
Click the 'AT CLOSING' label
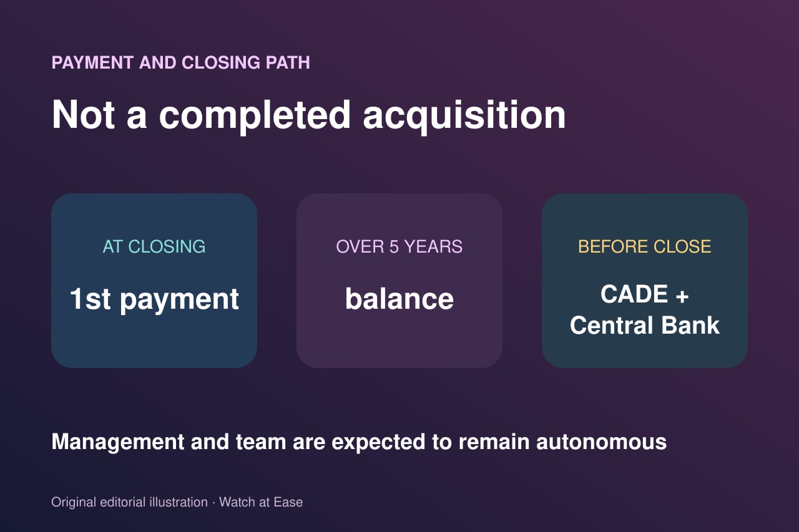pos(154,246)
